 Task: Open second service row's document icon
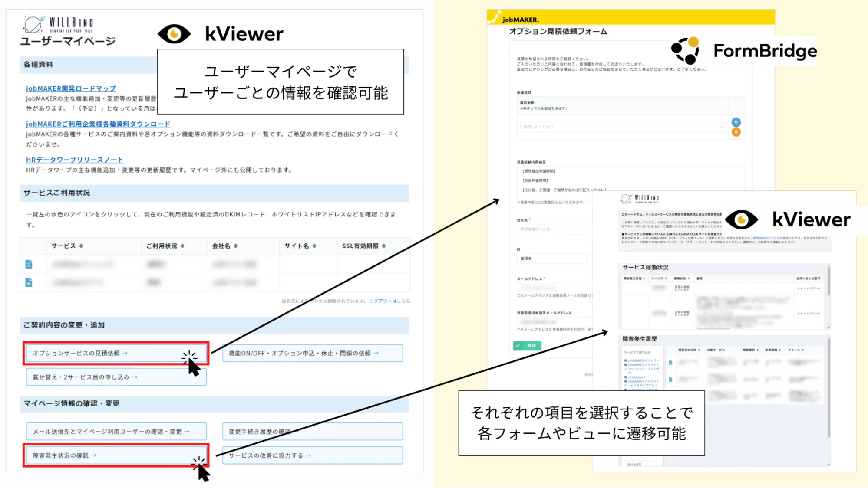tap(29, 283)
